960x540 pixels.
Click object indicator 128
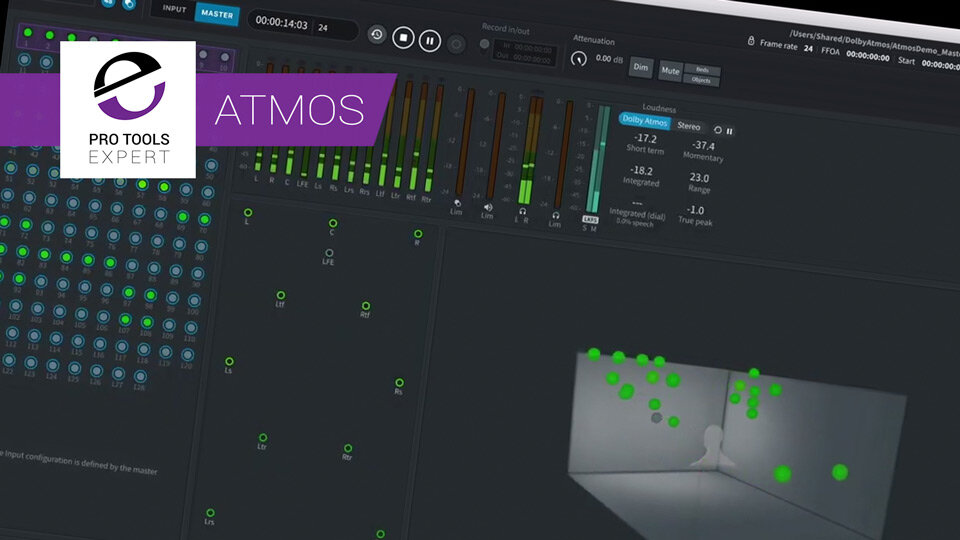point(140,376)
